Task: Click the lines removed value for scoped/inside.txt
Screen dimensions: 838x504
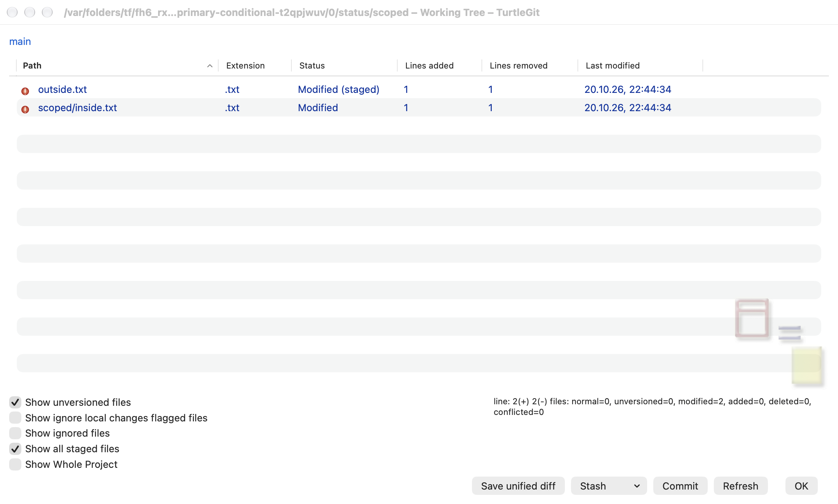Action: click(x=491, y=108)
